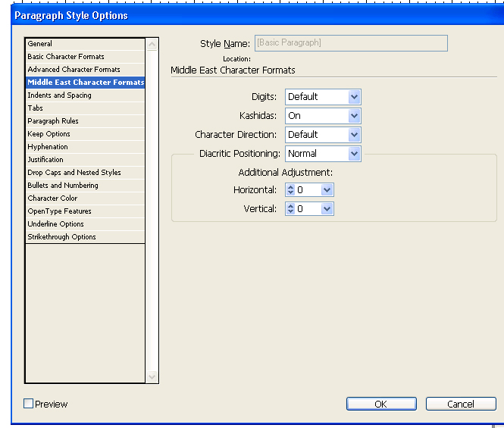504x428 pixels.
Task: Click the OK button
Action: pos(380,404)
